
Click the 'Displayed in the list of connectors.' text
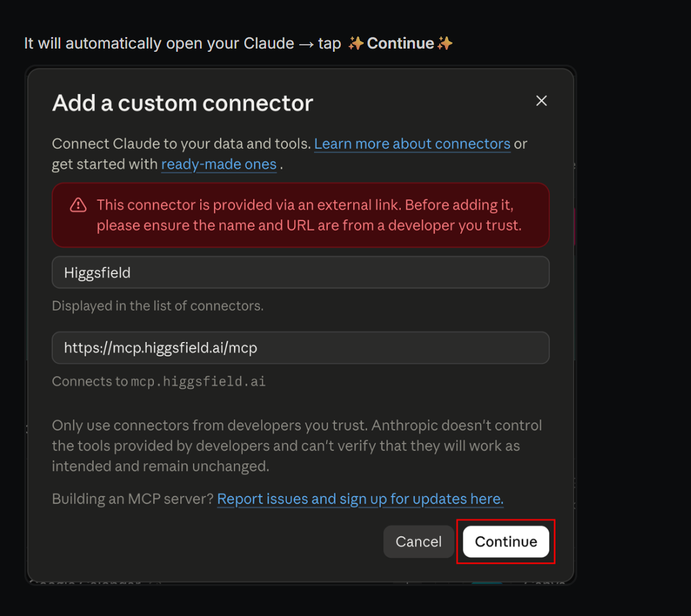[x=158, y=306]
